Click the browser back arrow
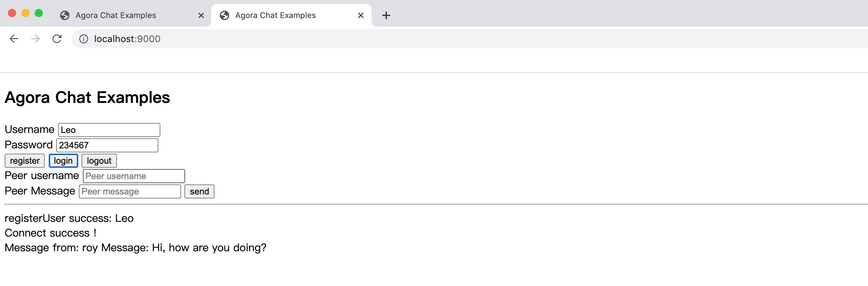The height and width of the screenshot is (286, 868). click(14, 39)
